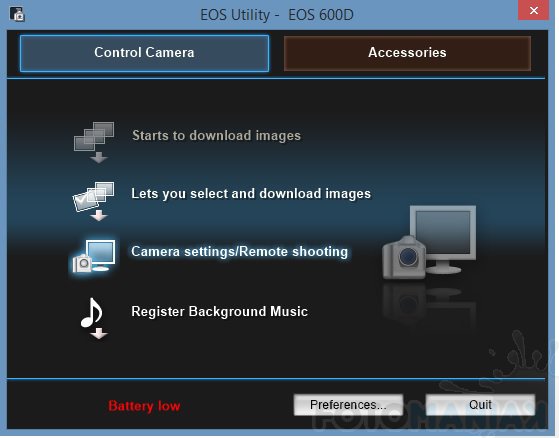Click the large gray monitor illustration
The image size is (559, 438).
tap(442, 239)
